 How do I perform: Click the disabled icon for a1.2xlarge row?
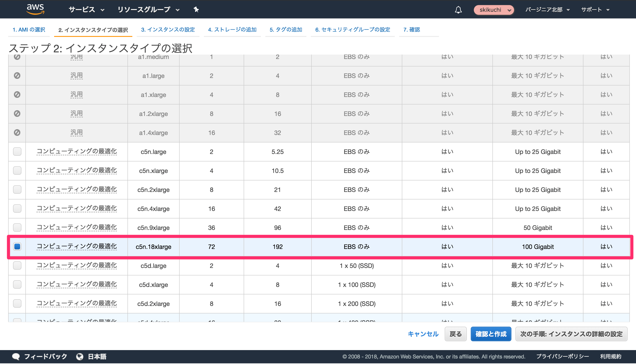[x=17, y=114]
